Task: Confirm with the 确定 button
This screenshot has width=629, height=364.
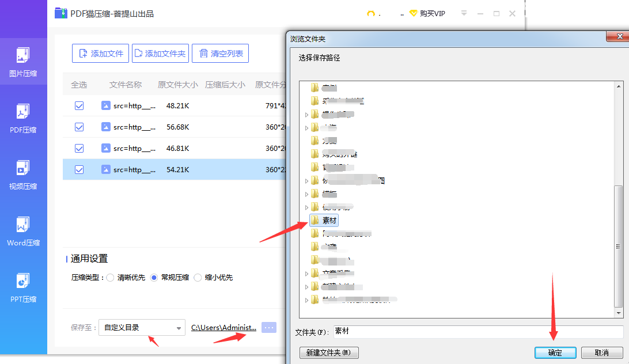Action: click(555, 352)
